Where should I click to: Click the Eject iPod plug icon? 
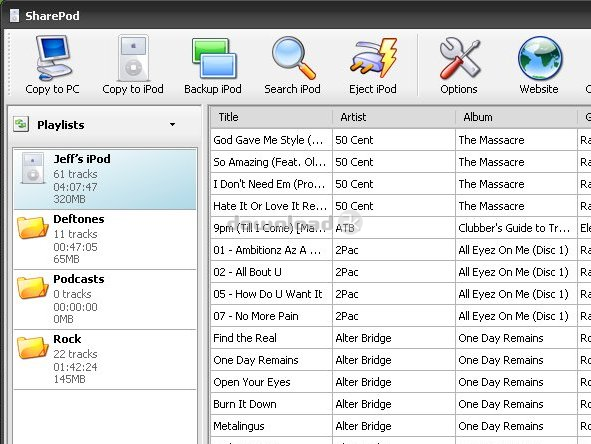[373, 58]
